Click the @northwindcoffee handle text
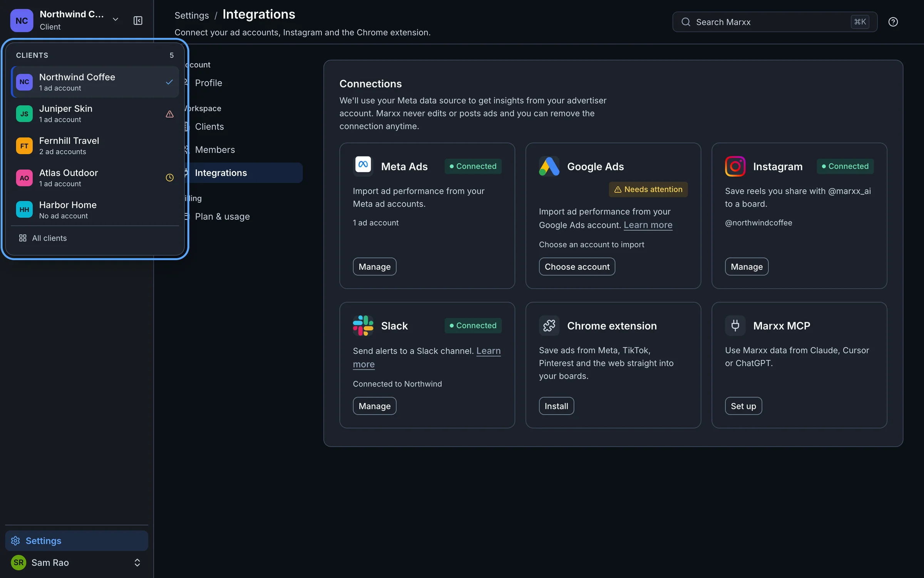 click(x=758, y=223)
